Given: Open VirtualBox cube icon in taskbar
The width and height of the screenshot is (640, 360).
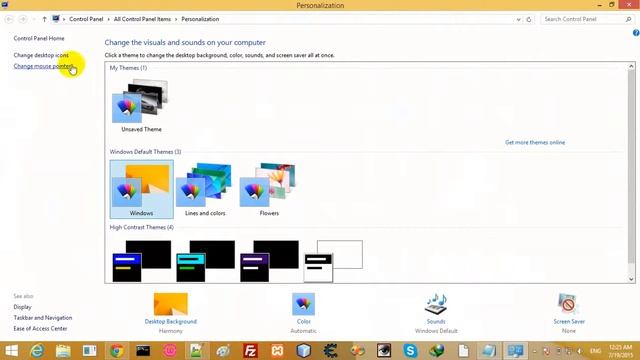Looking at the screenshot, I should coord(303,351).
